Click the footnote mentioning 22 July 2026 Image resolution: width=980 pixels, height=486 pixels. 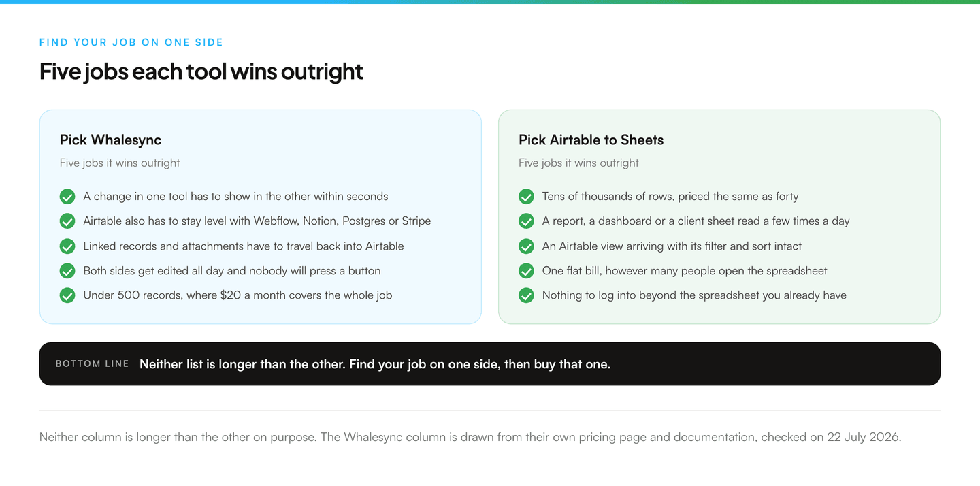(x=470, y=437)
